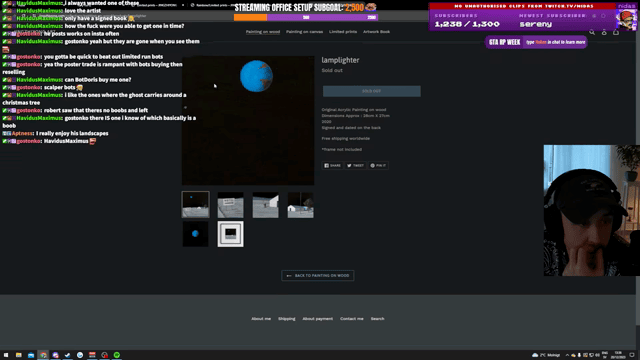Open File Explorer in the taskbar
This screenshot has height=360, width=640.
[19, 355]
